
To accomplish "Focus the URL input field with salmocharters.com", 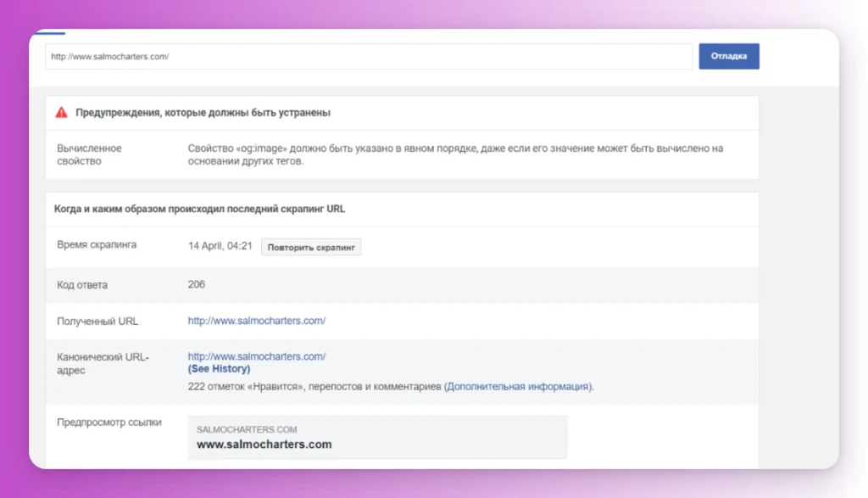I will coord(369,56).
